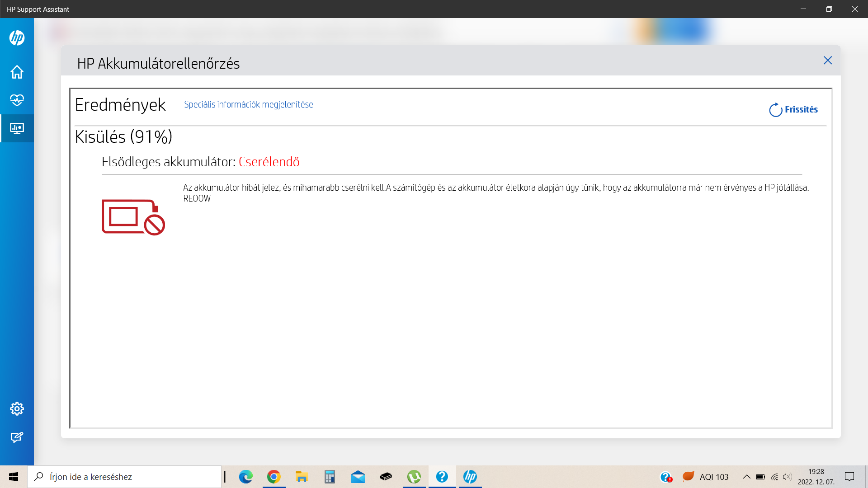Viewport: 868px width, 488px height.
Task: Click the Kisülés (91%) heading
Action: 123,136
